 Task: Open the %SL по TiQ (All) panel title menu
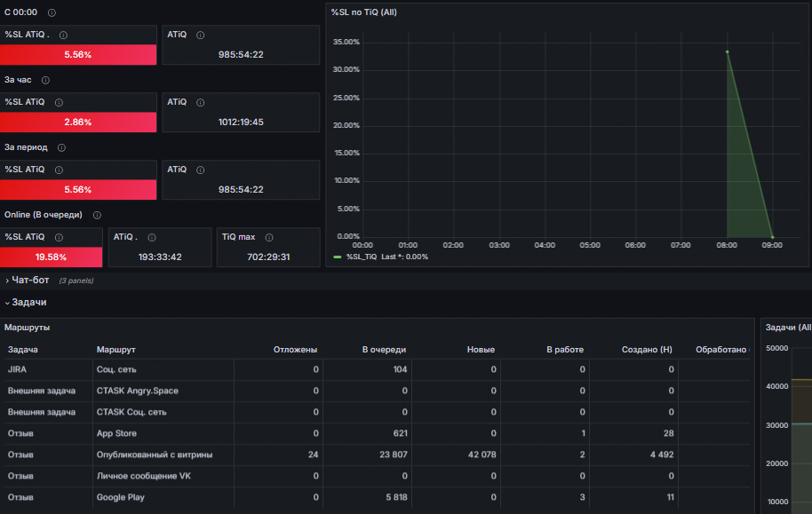pyautogui.click(x=364, y=12)
